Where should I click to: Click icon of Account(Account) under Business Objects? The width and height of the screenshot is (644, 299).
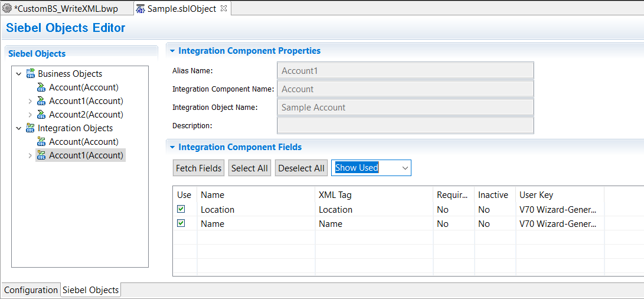point(41,87)
